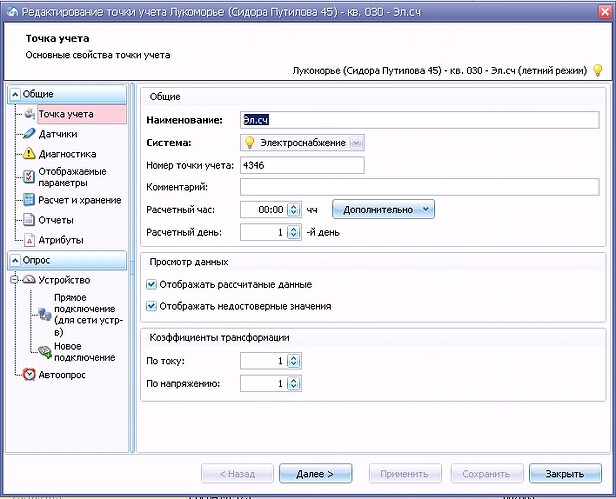Click the Точка учета meter icon
The image size is (616, 499).
click(29, 114)
